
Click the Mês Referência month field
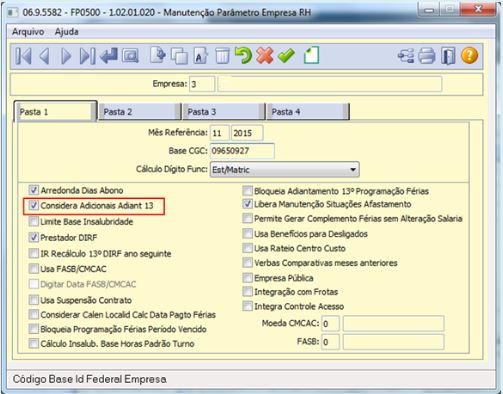pyautogui.click(x=220, y=133)
